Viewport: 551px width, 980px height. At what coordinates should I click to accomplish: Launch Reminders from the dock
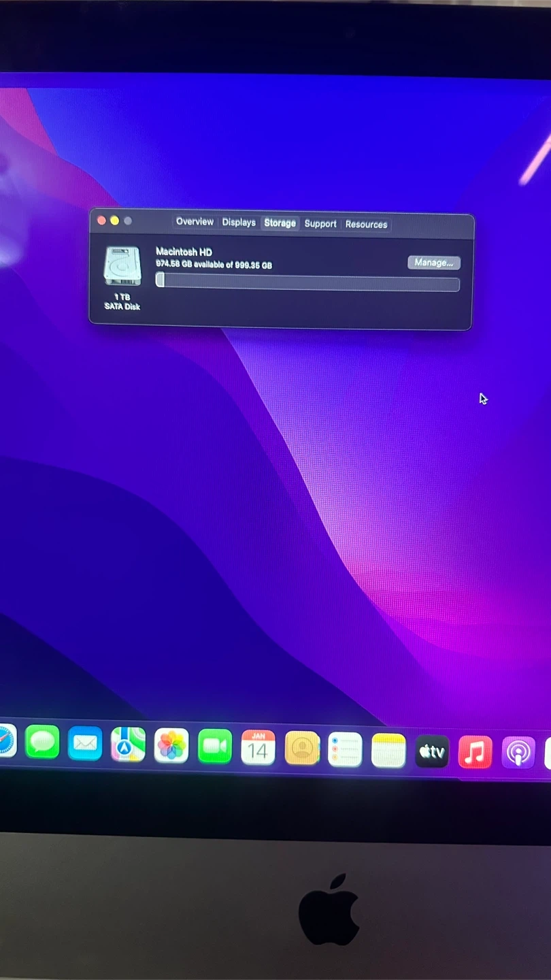pyautogui.click(x=345, y=750)
